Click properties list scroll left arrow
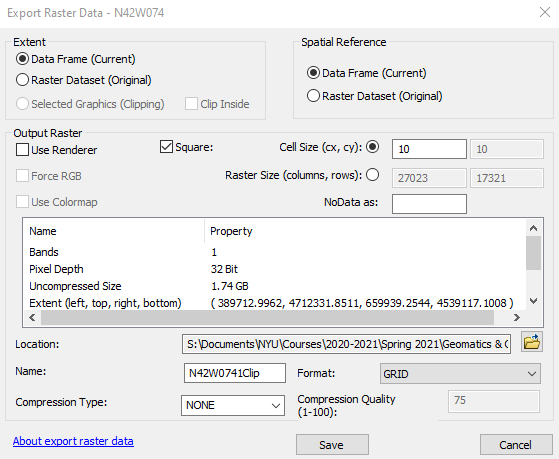This screenshot has width=559, height=459. click(x=32, y=317)
